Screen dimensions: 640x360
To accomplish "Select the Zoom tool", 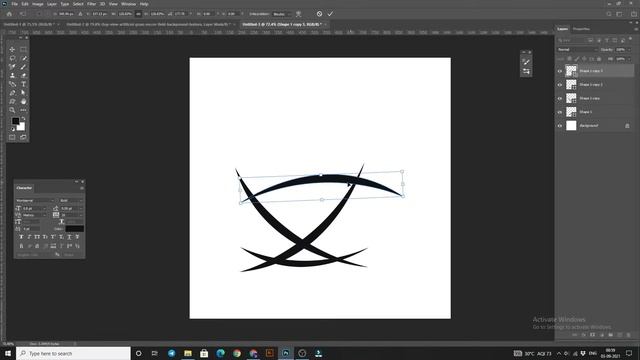I will pyautogui.click(x=12, y=110).
